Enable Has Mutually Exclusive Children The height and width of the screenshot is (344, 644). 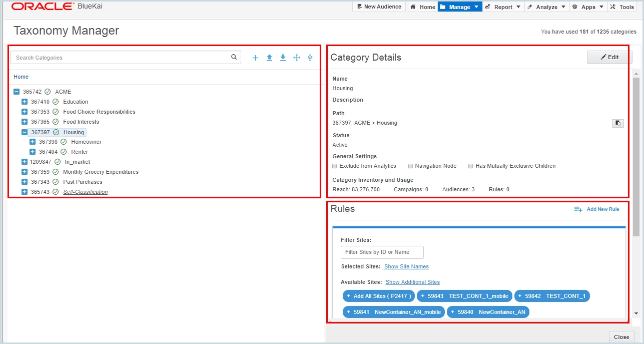pos(470,166)
